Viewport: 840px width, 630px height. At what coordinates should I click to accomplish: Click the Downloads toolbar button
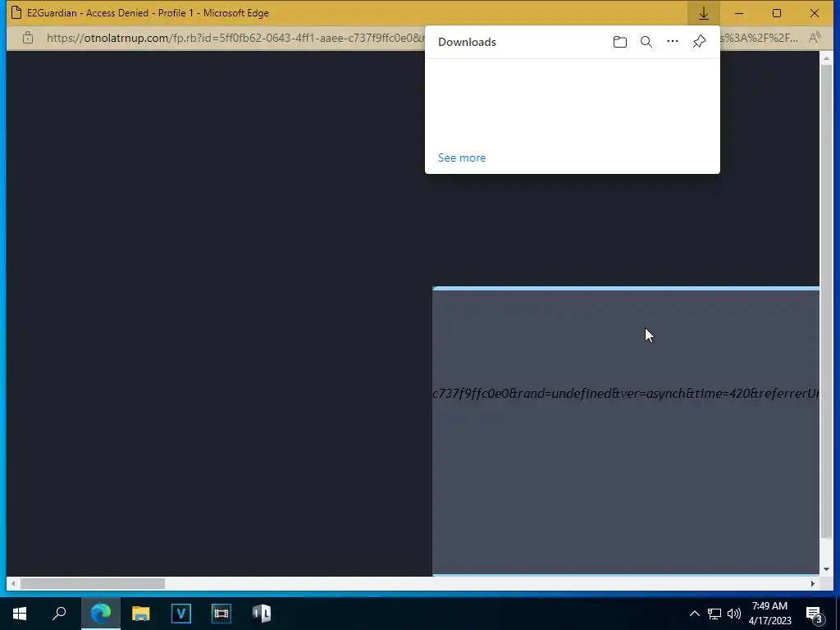pos(703,13)
